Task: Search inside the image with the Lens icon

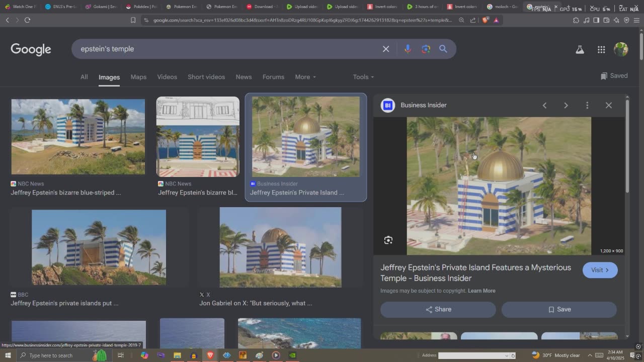Action: pos(388,240)
